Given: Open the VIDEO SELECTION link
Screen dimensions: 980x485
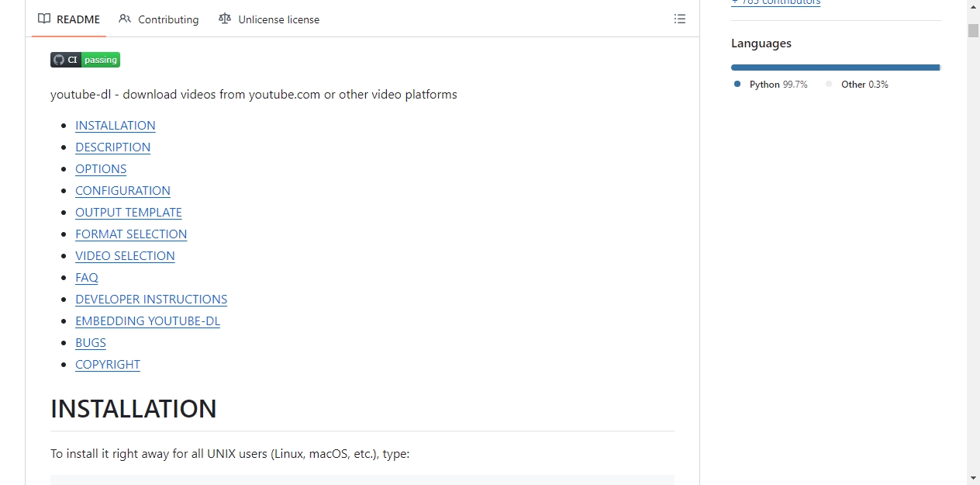Looking at the screenshot, I should tap(125, 255).
